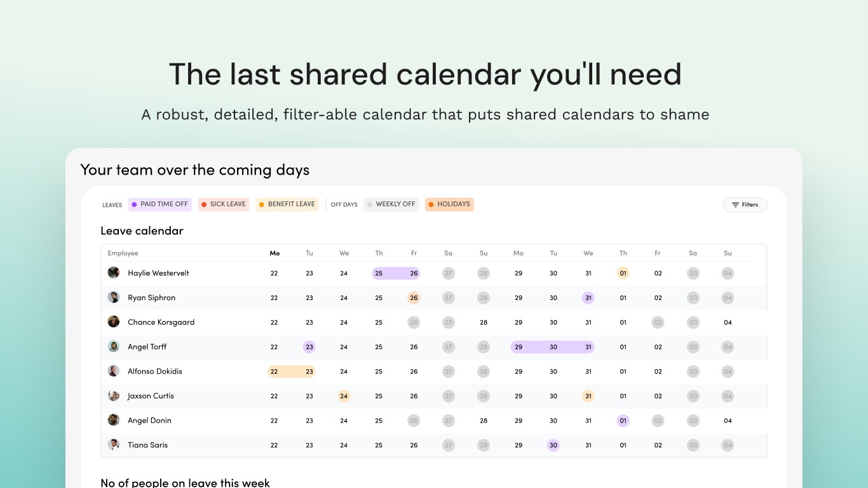
Task: Click the Employee column header
Action: [x=123, y=253]
